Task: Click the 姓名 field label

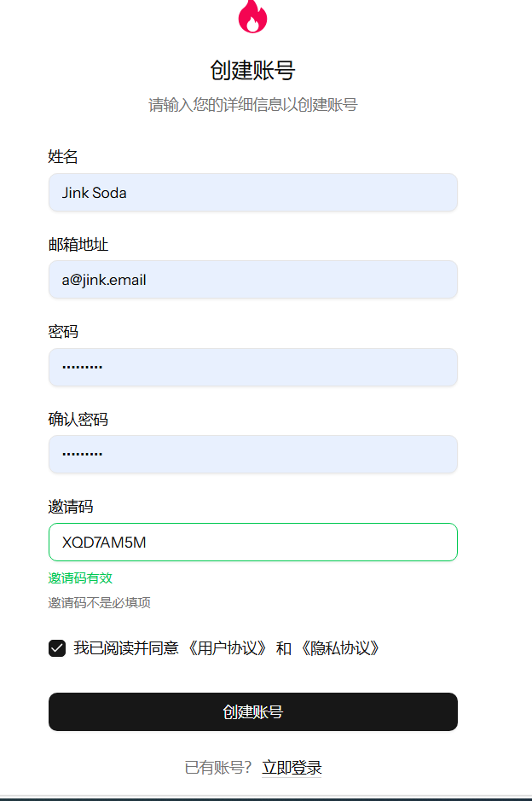Action: point(63,156)
